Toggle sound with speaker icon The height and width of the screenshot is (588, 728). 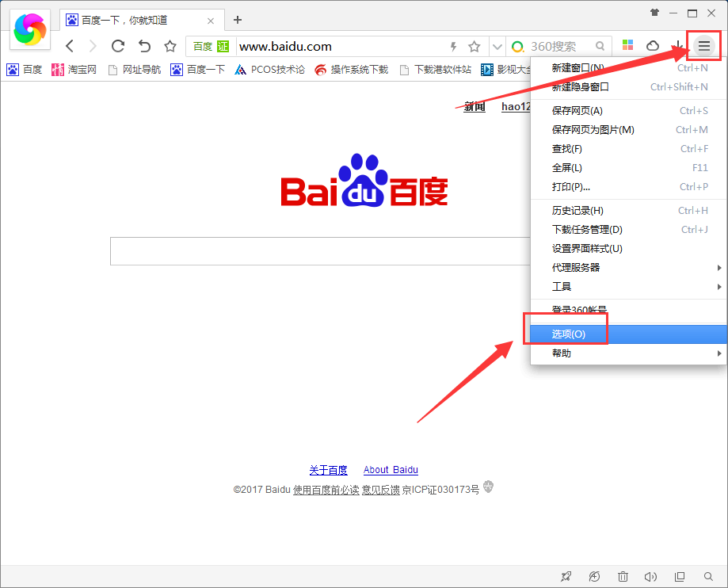650,576
